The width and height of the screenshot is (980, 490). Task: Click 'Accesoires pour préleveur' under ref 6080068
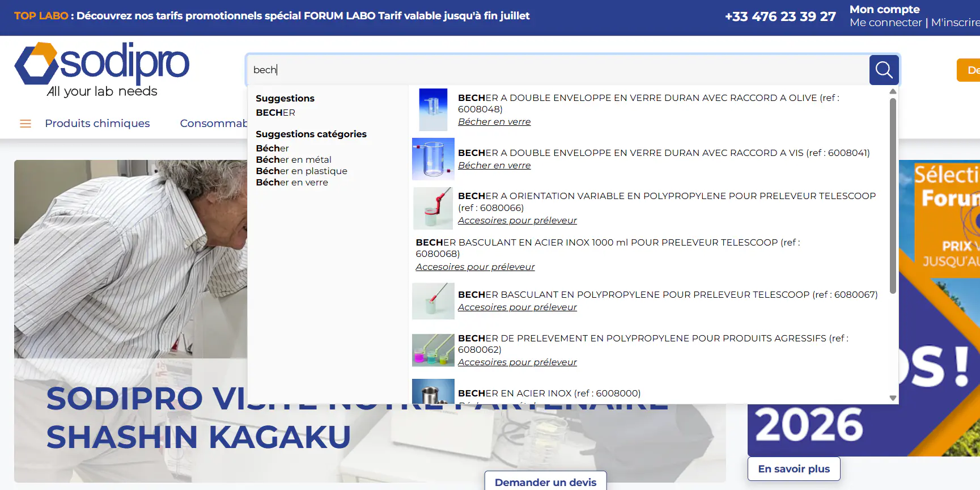[475, 267]
